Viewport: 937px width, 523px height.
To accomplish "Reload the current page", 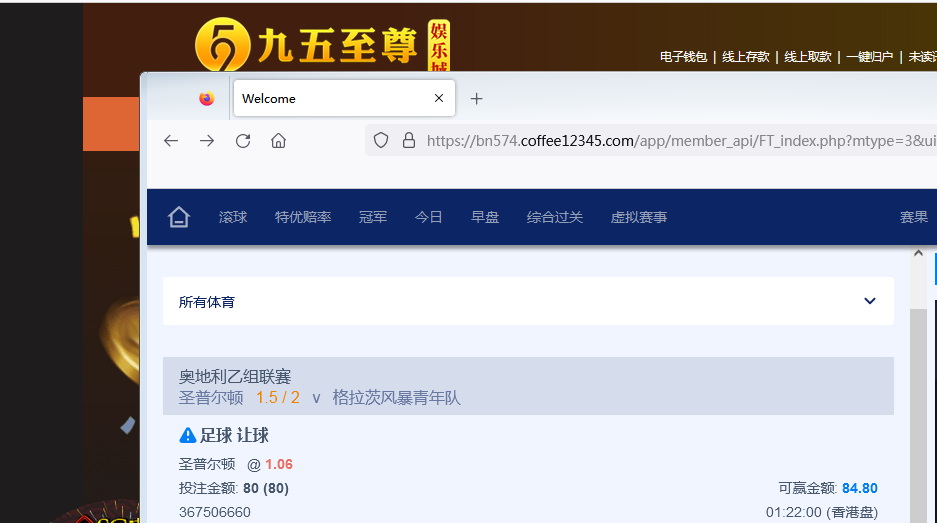I will [x=243, y=140].
